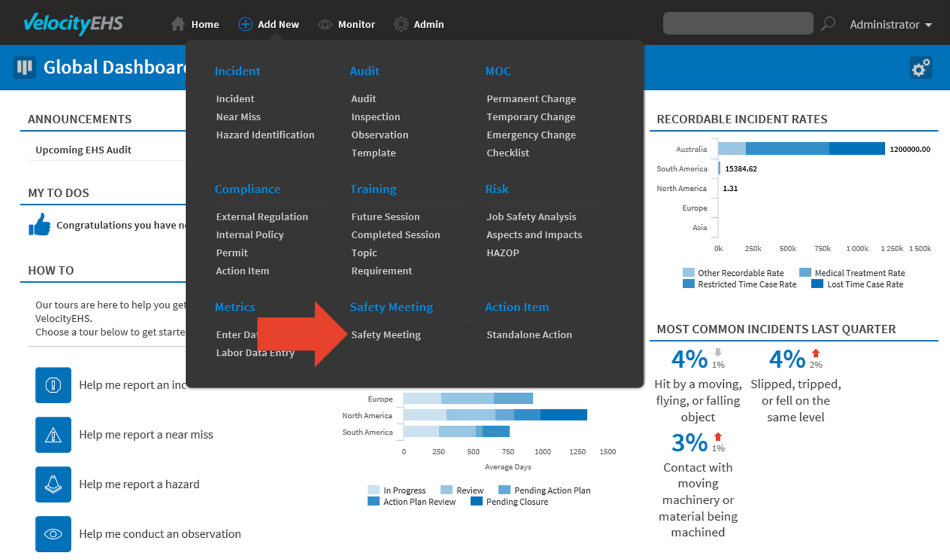Click the Home house icon
The image size is (950, 560).
pos(178,24)
